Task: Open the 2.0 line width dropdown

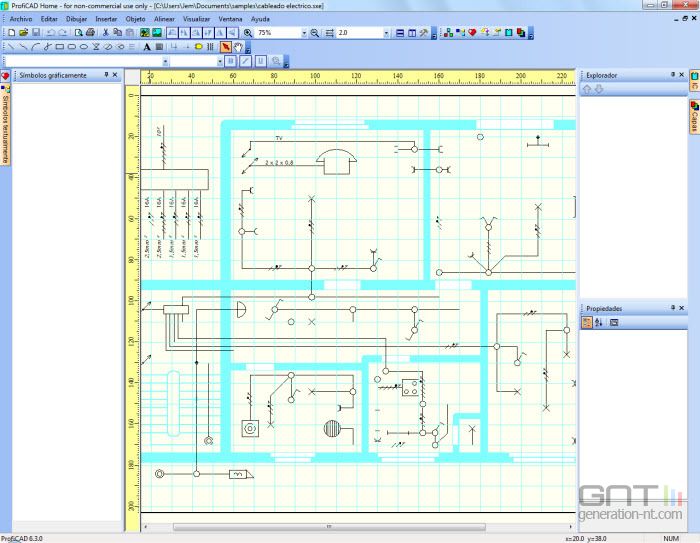Action: click(386, 33)
